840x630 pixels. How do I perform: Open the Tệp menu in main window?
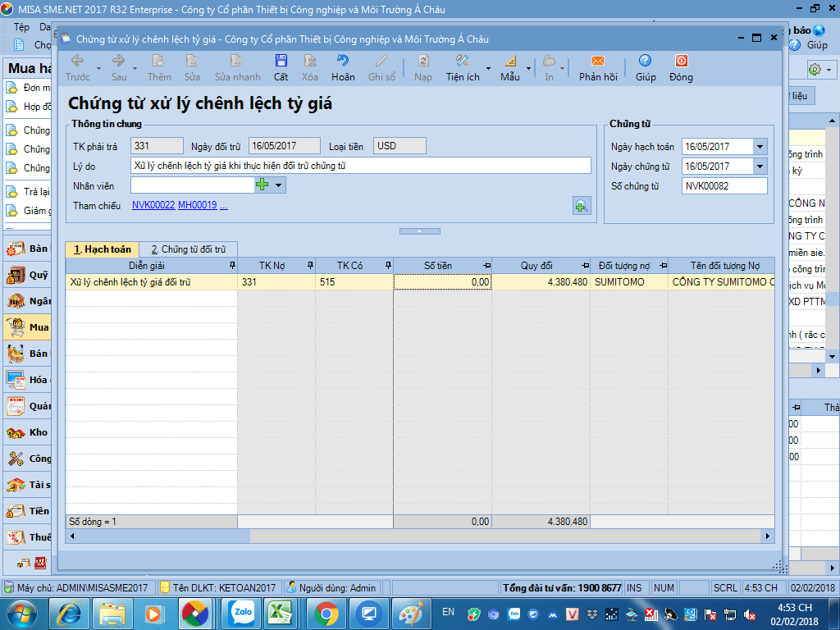coord(21,27)
